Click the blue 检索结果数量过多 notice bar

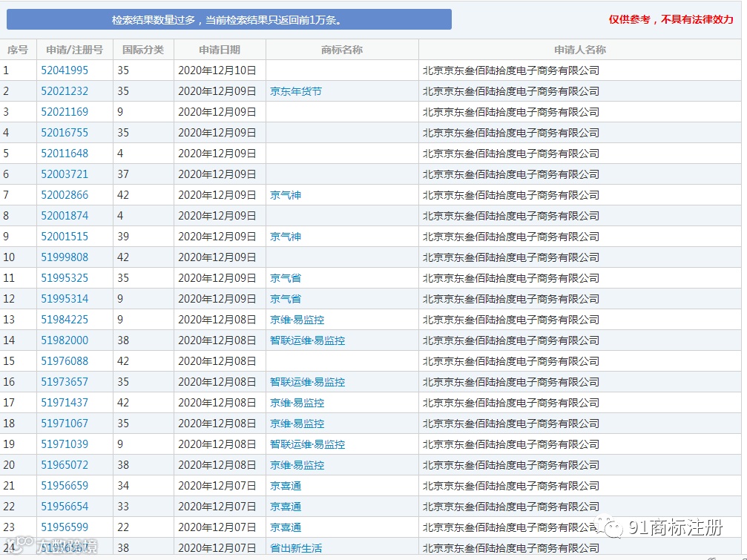click(229, 19)
